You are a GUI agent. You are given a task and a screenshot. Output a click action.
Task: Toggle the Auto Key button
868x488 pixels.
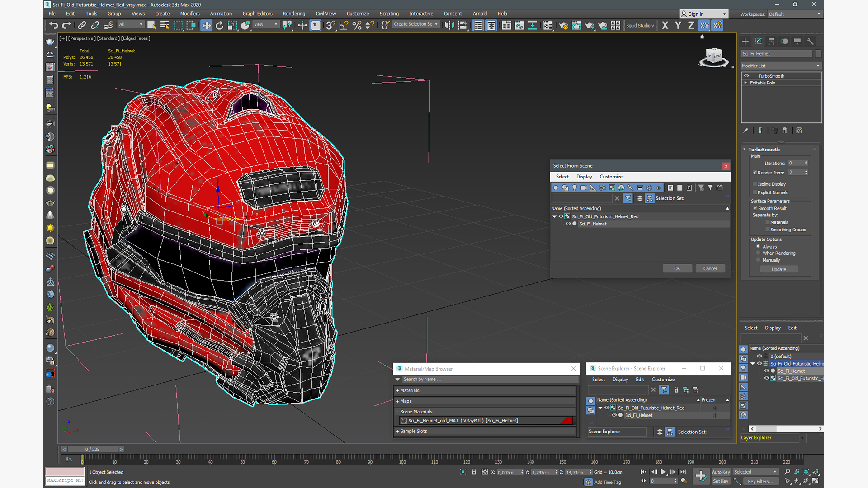click(x=721, y=472)
